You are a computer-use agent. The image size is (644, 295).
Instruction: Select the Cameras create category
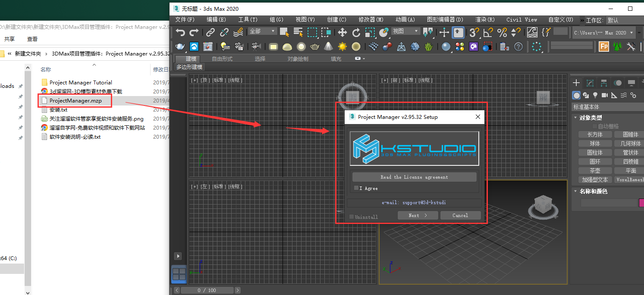(x=605, y=95)
